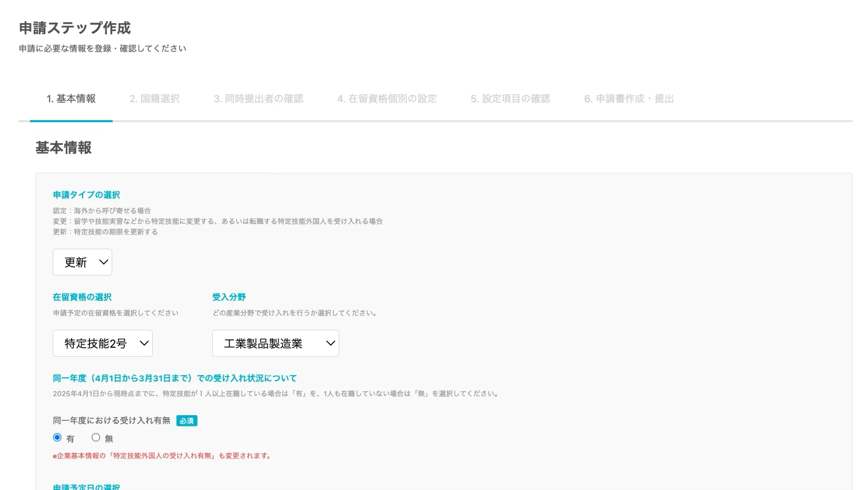Switch to step 2 国籍選択
This screenshot has height=490, width=868.
154,99
